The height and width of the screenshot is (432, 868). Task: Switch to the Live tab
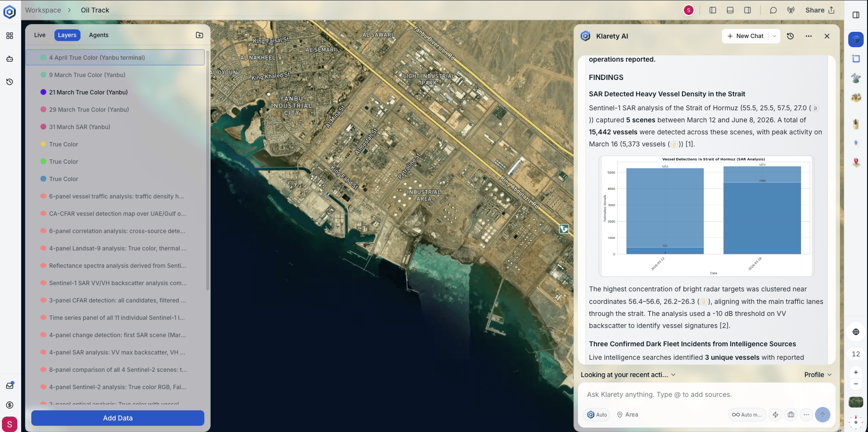click(40, 35)
